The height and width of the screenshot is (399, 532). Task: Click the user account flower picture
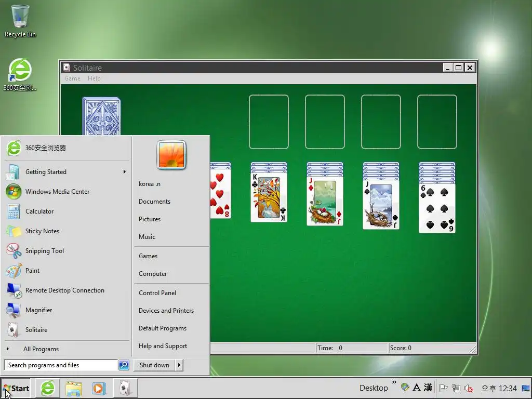pos(171,155)
